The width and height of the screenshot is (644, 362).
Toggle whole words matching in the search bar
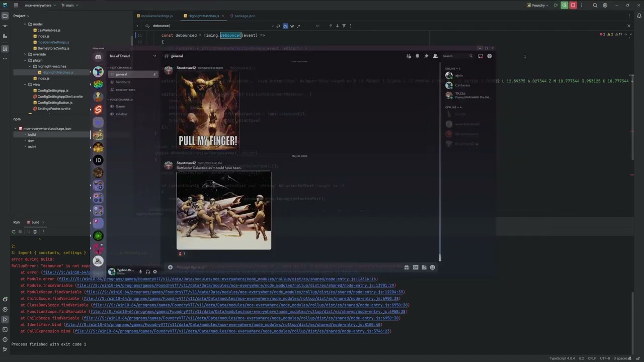pos(292,26)
